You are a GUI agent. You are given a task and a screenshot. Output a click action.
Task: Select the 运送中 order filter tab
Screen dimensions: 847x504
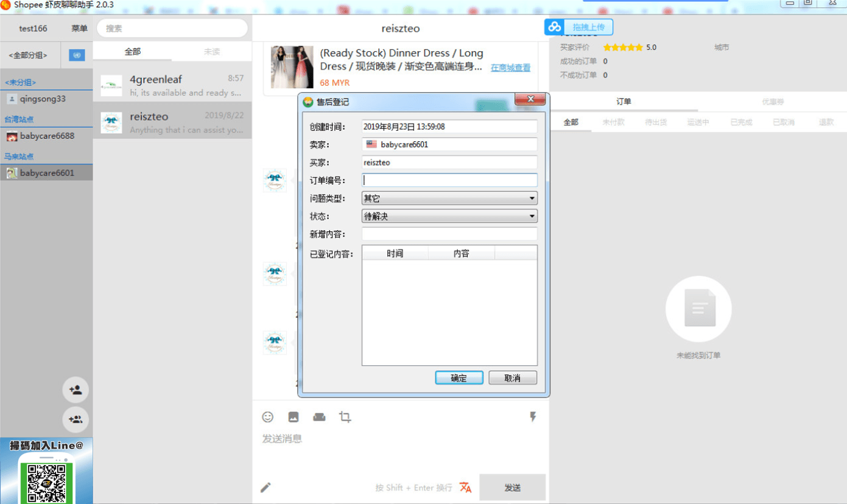point(698,122)
